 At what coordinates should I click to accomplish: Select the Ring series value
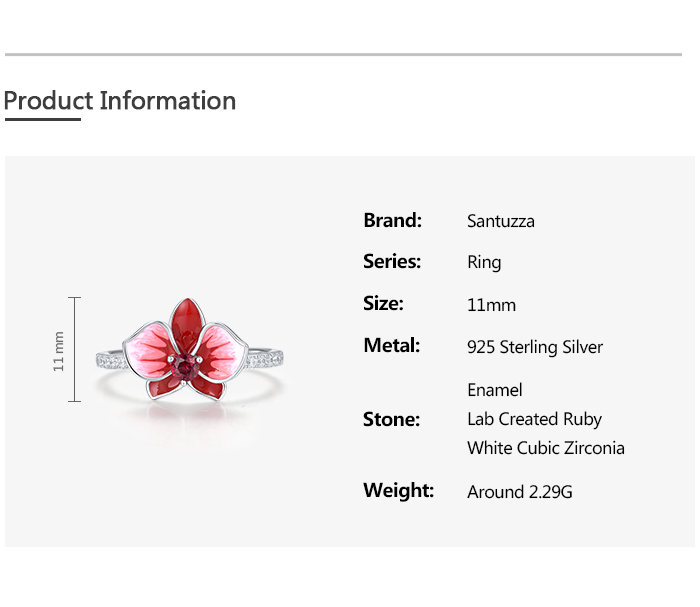coord(484,263)
